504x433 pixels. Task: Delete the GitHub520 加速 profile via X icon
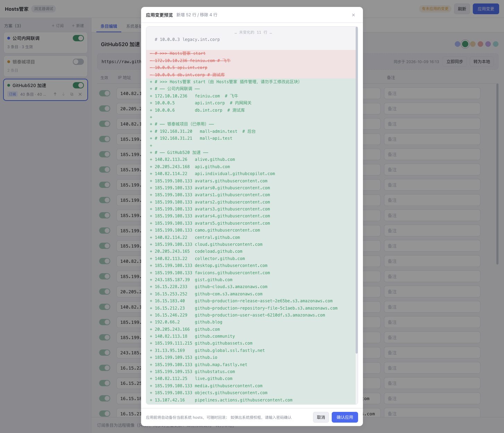click(80, 94)
